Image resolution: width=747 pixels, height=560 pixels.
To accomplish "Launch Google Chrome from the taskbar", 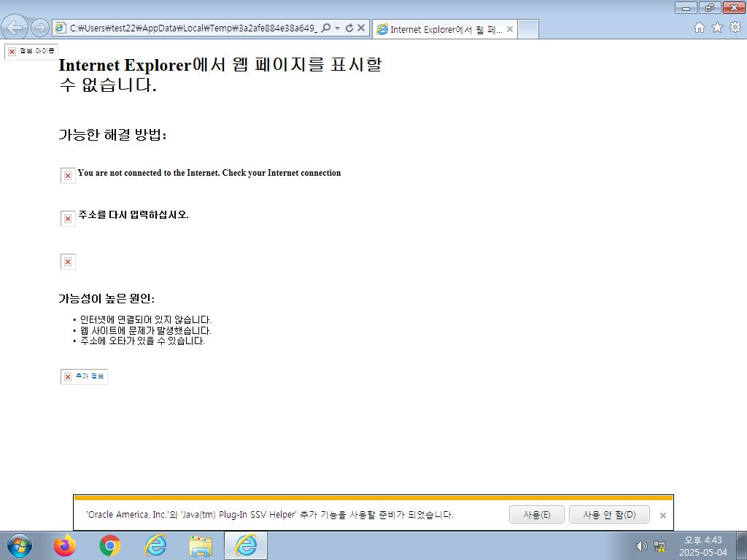I will [110, 545].
